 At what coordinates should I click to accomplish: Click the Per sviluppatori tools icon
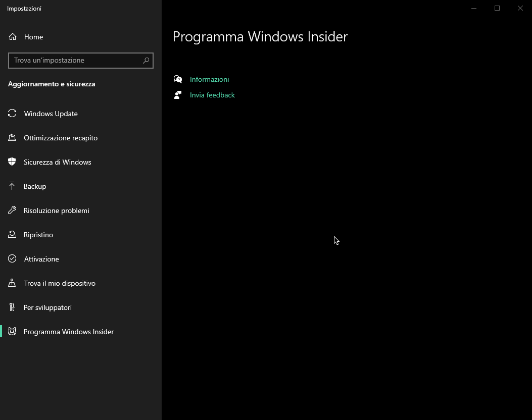click(12, 307)
